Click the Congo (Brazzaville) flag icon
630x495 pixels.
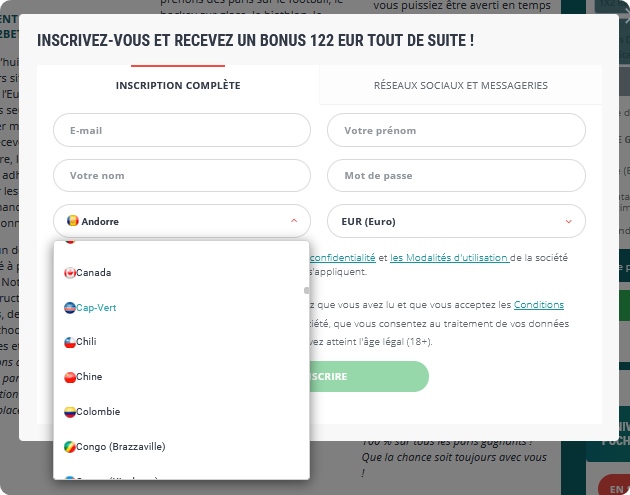pyautogui.click(x=70, y=447)
